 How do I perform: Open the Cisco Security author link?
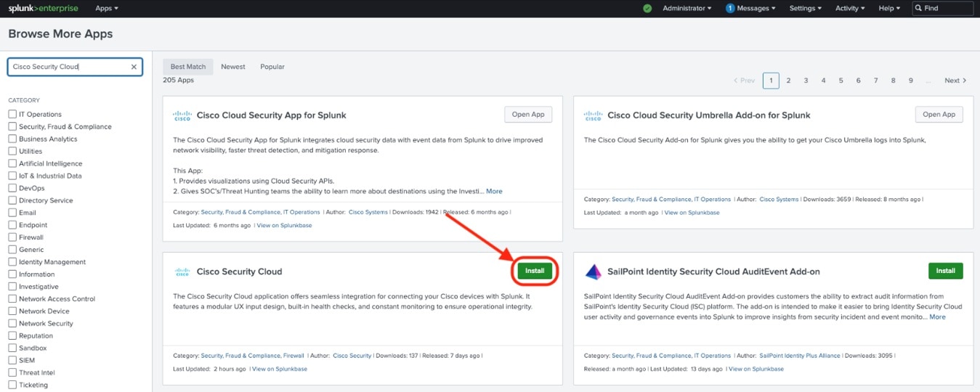(x=352, y=356)
